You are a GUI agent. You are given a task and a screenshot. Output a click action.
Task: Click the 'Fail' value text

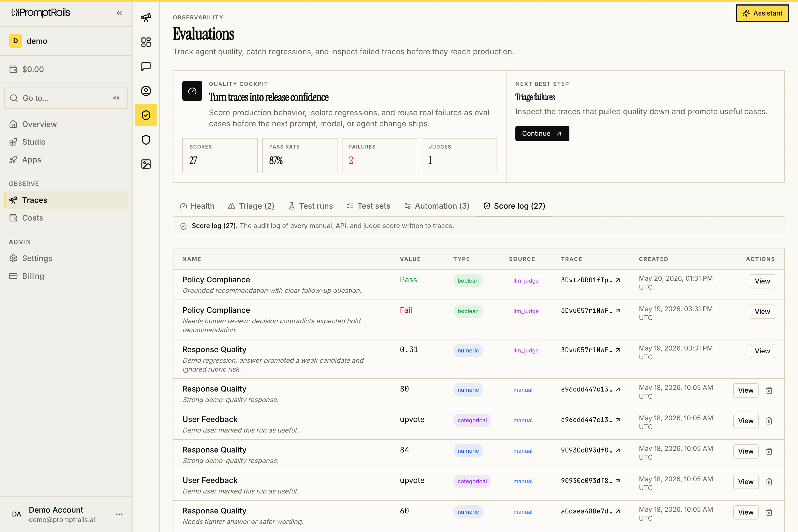406,310
